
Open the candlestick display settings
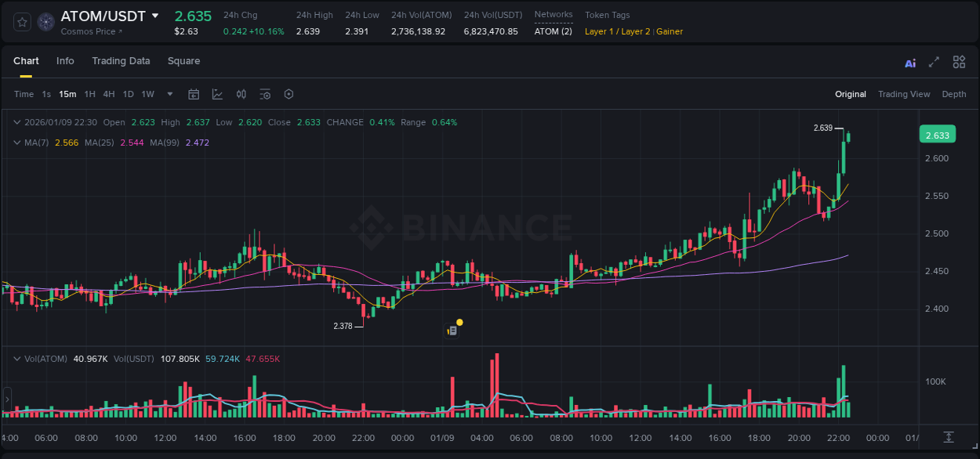[x=241, y=94]
